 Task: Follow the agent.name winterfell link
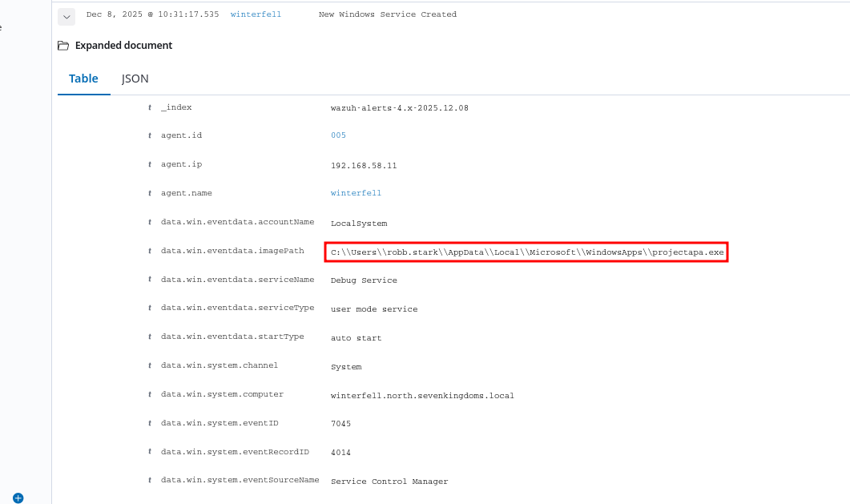pyautogui.click(x=356, y=193)
